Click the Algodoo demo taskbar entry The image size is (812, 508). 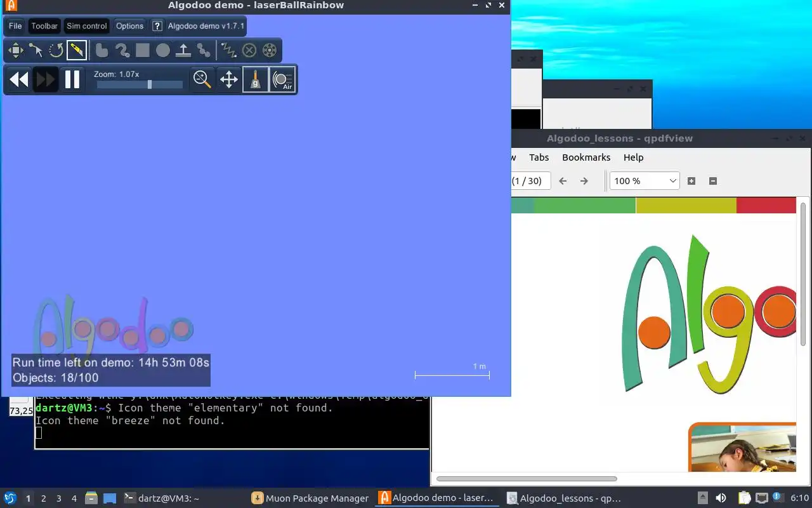coord(437,498)
